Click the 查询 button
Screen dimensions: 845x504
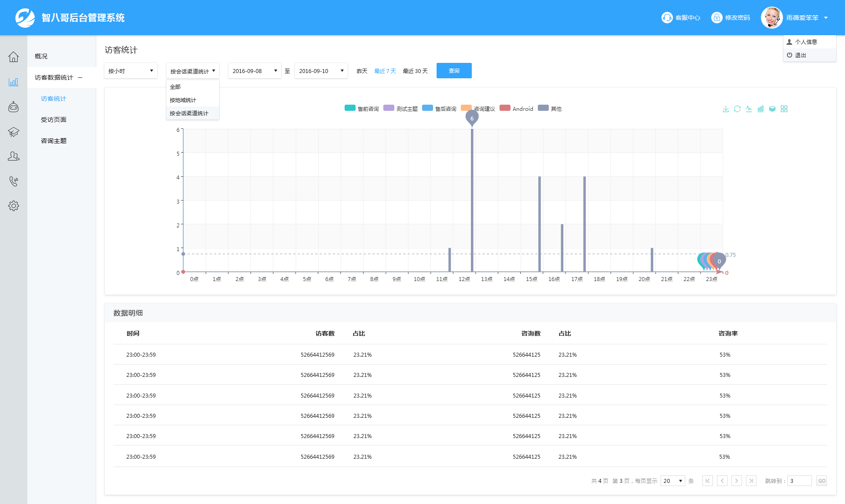(454, 71)
